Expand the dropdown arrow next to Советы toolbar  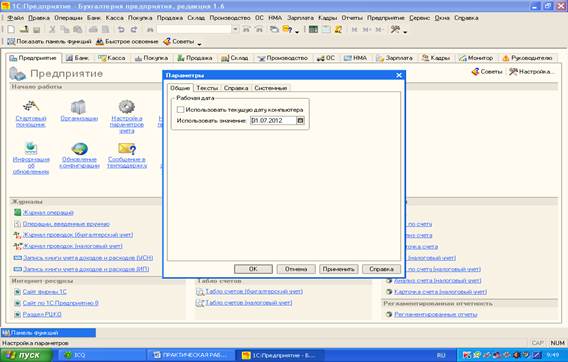tap(199, 43)
